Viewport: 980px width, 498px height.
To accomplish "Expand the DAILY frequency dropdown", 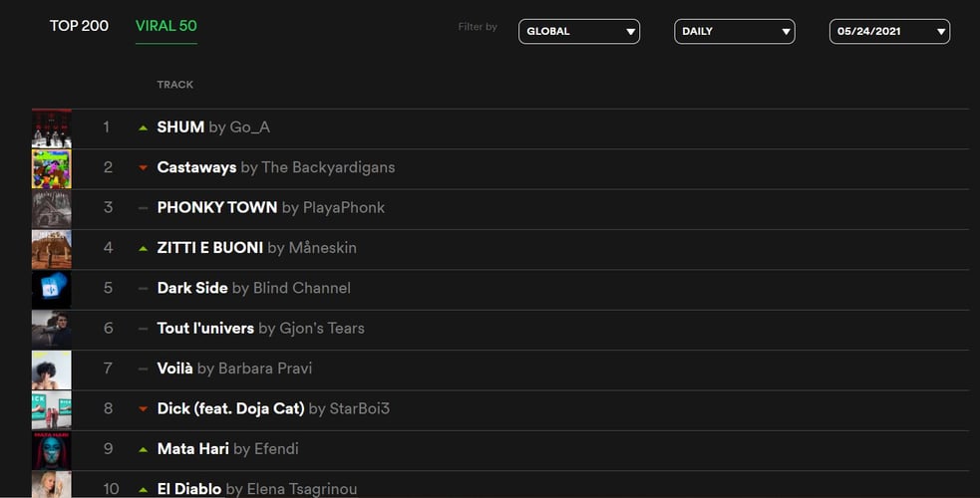I will coord(735,31).
